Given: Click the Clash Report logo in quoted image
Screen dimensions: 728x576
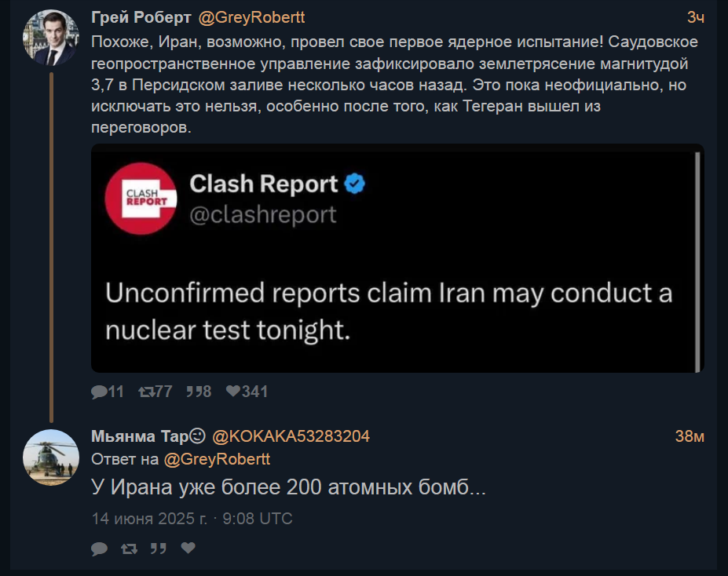Looking at the screenshot, I should (141, 199).
